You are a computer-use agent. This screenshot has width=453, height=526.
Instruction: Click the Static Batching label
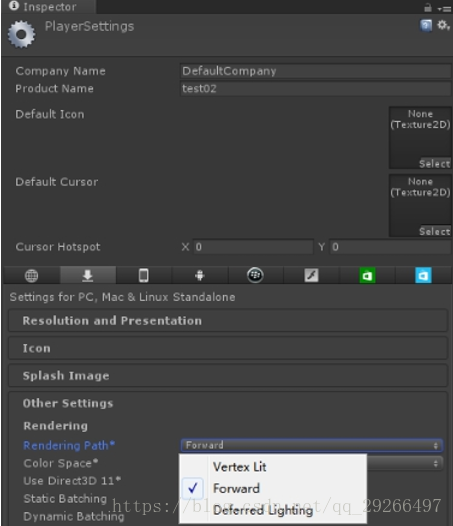pyautogui.click(x=65, y=498)
